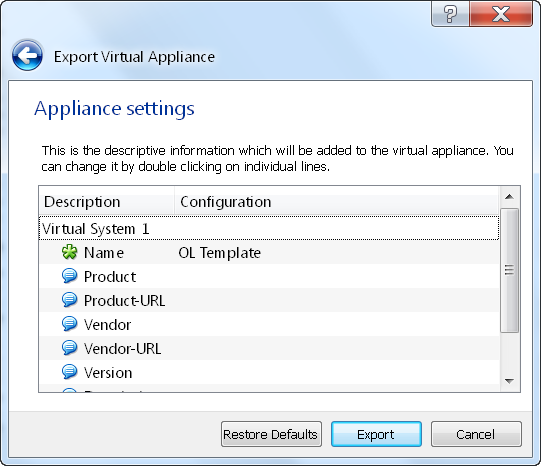Click the vertical scrollbar thumb

click(x=510, y=270)
